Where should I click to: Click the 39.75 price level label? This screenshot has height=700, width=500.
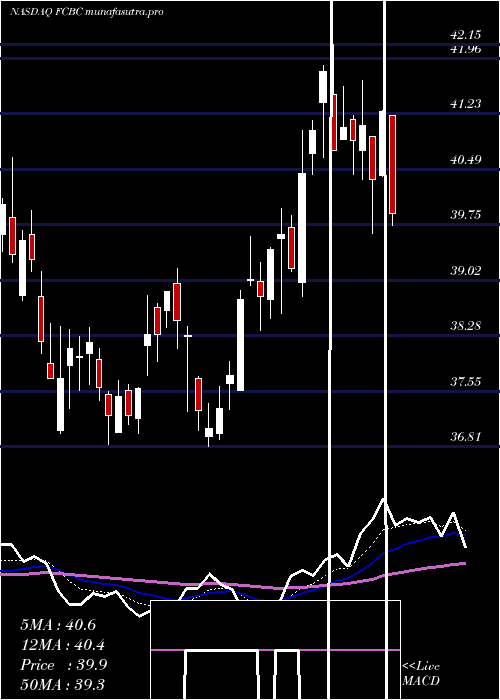[x=466, y=215]
